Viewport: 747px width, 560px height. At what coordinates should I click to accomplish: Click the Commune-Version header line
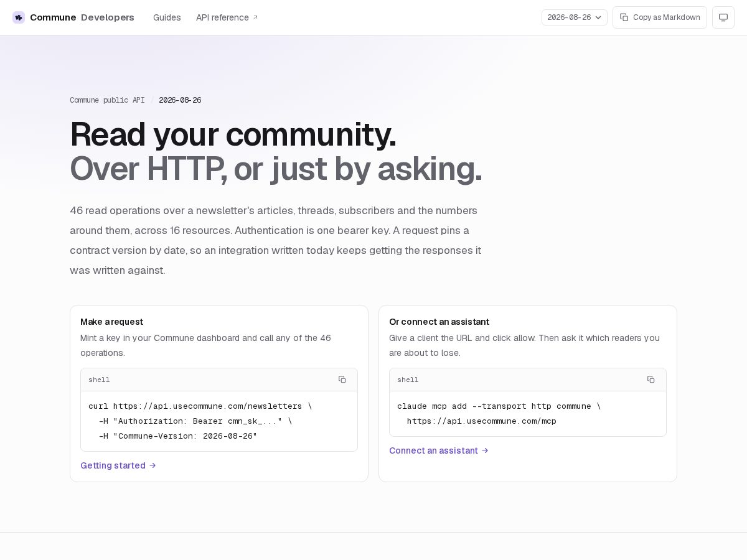178,436
